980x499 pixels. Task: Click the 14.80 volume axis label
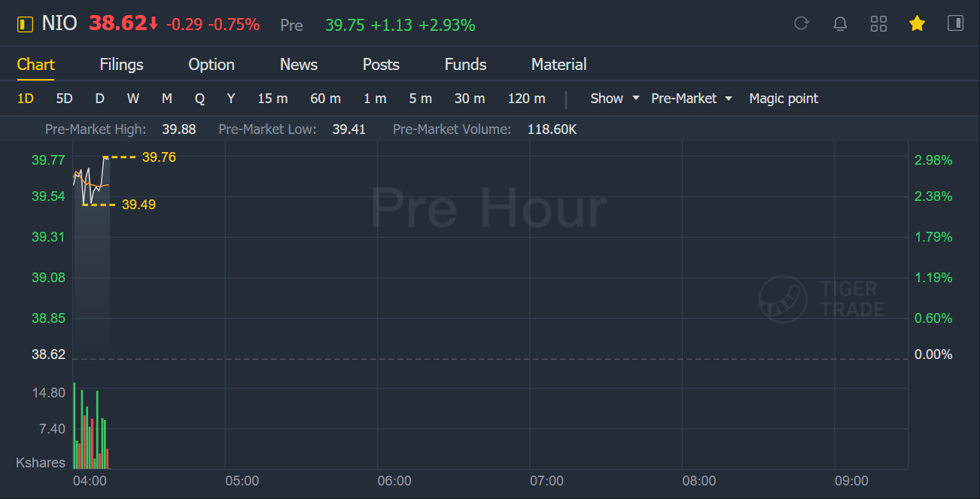click(x=48, y=393)
